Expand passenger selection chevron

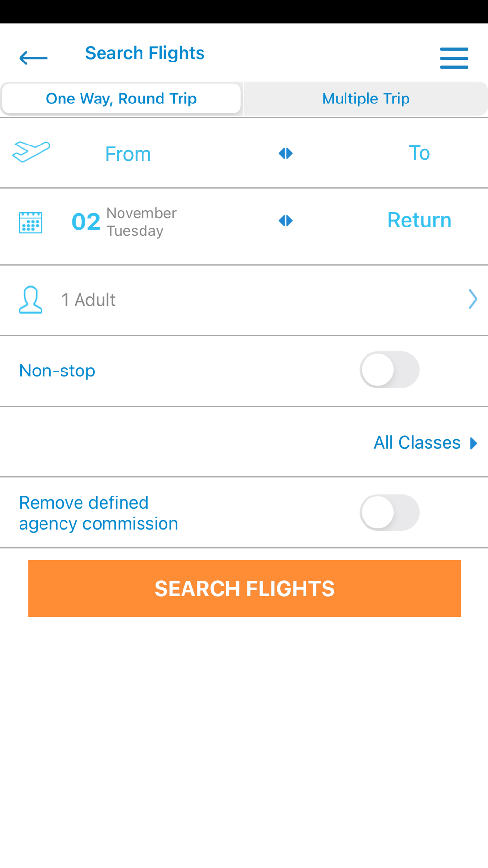tap(472, 299)
